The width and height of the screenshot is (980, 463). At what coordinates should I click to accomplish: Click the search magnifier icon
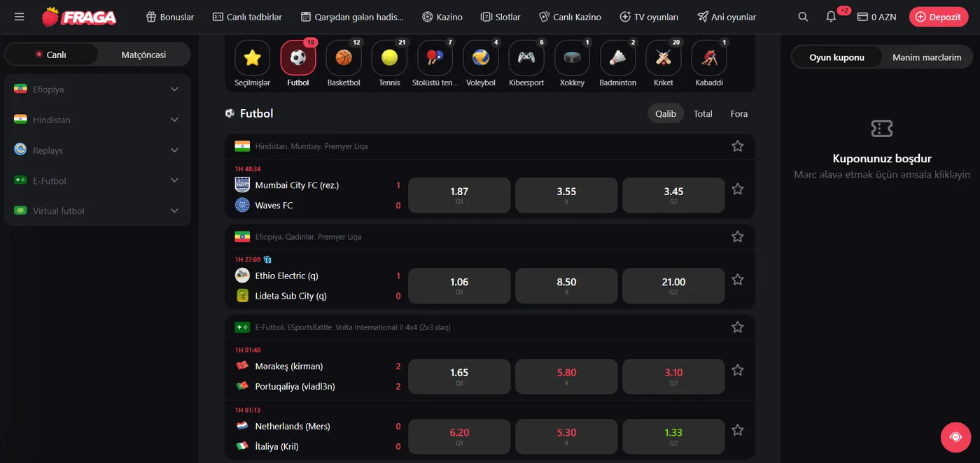[x=803, y=17]
